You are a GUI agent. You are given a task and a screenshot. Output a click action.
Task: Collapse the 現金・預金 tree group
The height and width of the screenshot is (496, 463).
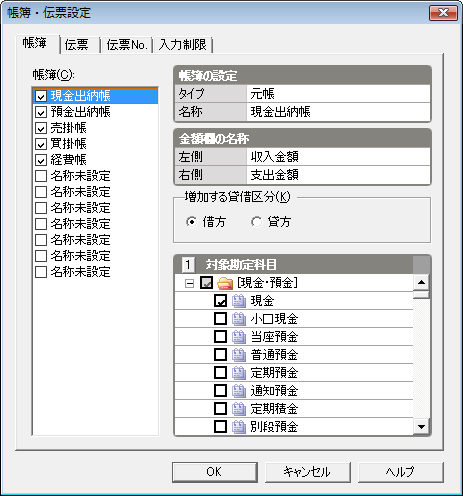(189, 284)
